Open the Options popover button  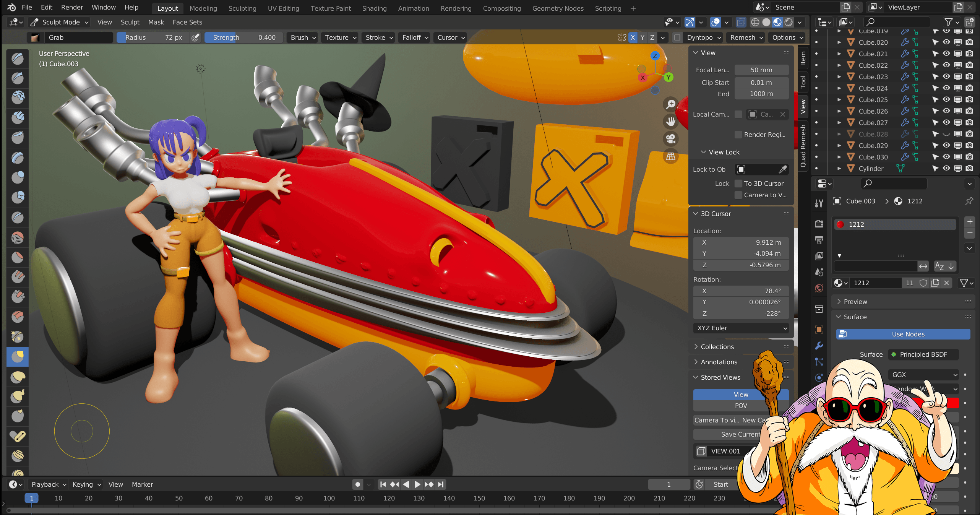coord(787,37)
